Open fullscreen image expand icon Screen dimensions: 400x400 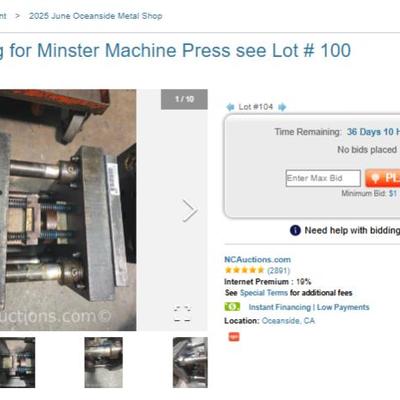pyautogui.click(x=182, y=314)
